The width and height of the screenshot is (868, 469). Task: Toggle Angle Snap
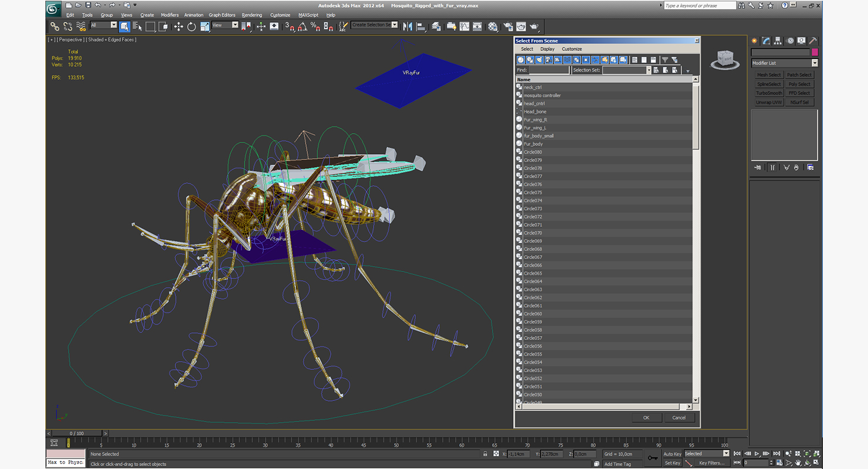[x=302, y=26]
